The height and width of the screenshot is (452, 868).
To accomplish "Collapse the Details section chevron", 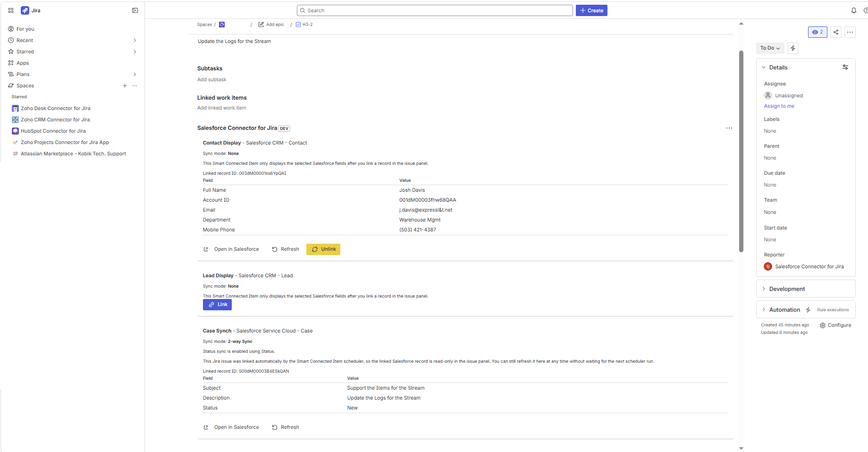I will (x=764, y=68).
